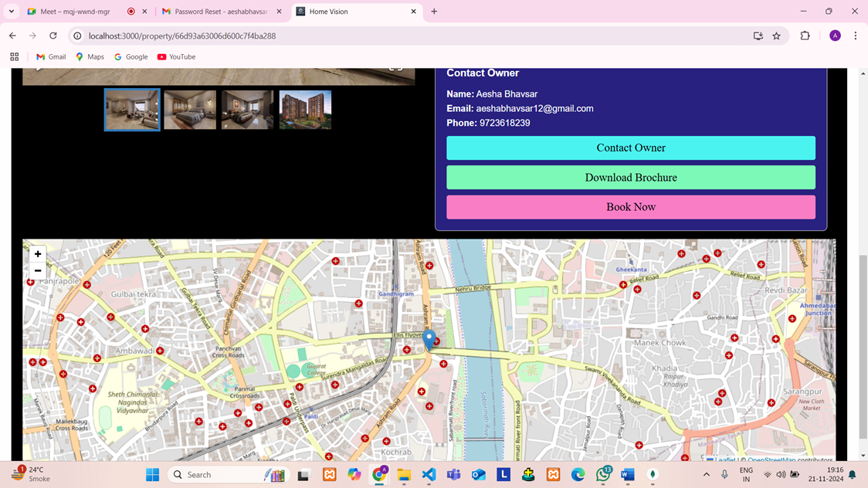Expand hidden icons in the system tray
Screen dimensions: 868x488
click(x=706, y=474)
